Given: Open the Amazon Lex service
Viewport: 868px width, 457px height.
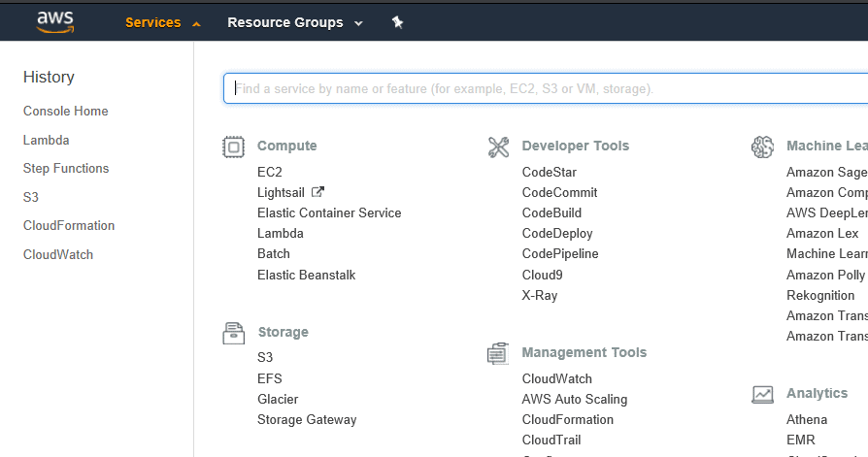Looking at the screenshot, I should (822, 234).
